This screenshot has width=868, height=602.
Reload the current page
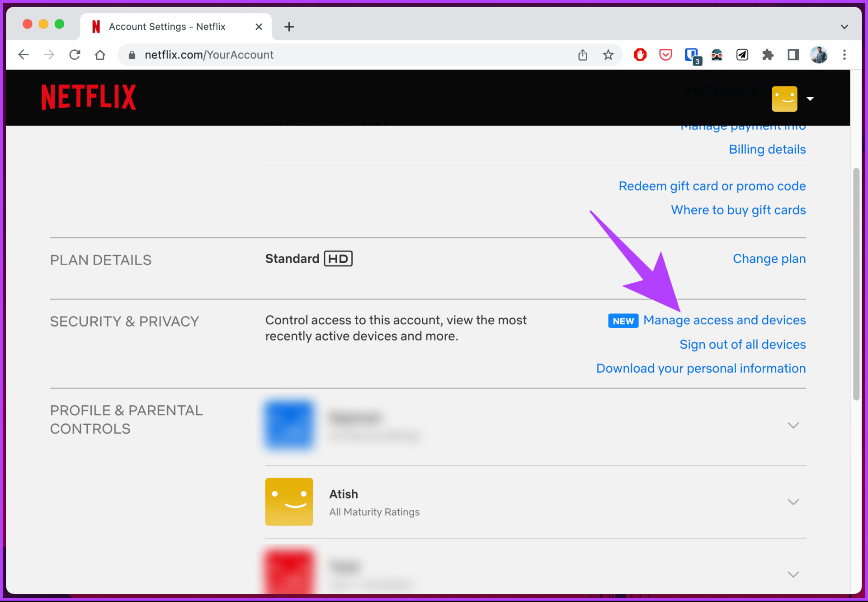tap(75, 54)
